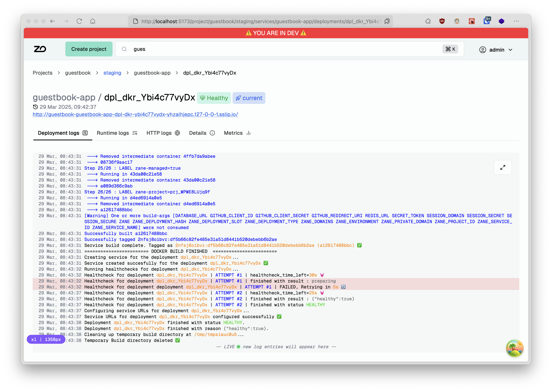This screenshot has width=552, height=392.
Task: Click the Healthy status badge
Action: pyautogui.click(x=214, y=98)
